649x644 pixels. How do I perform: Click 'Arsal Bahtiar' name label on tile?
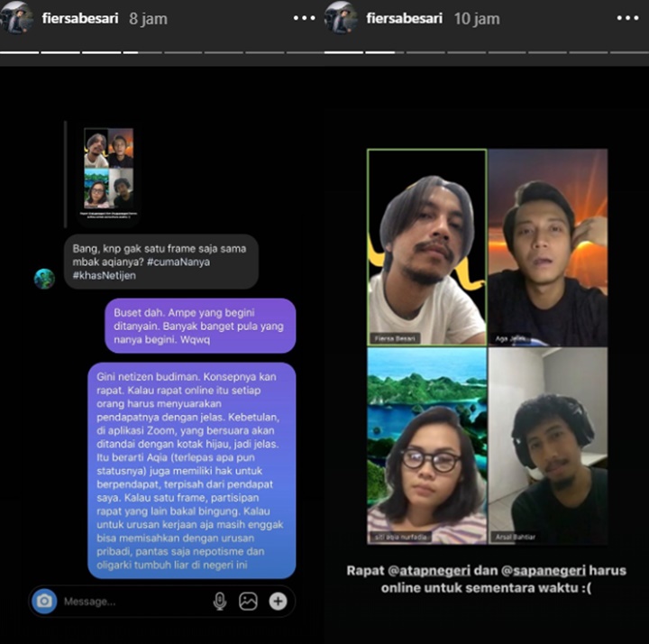(516, 538)
